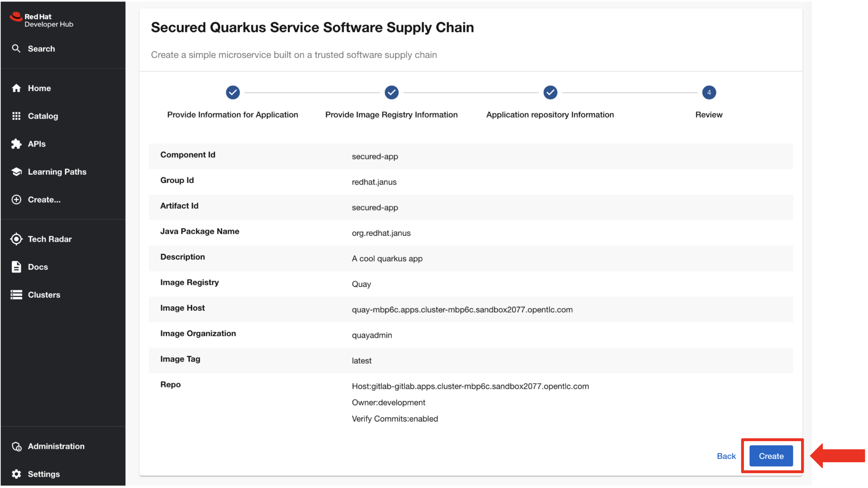Viewport: 868px width, 488px height.
Task: Click the 'Description' label
Action: pyautogui.click(x=182, y=257)
